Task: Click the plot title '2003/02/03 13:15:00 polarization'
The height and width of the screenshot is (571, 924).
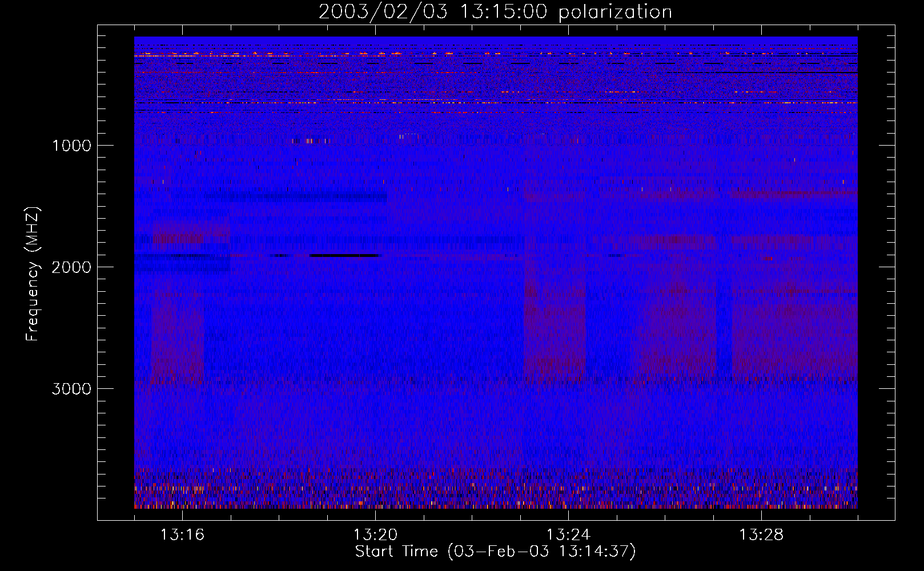Action: point(495,12)
